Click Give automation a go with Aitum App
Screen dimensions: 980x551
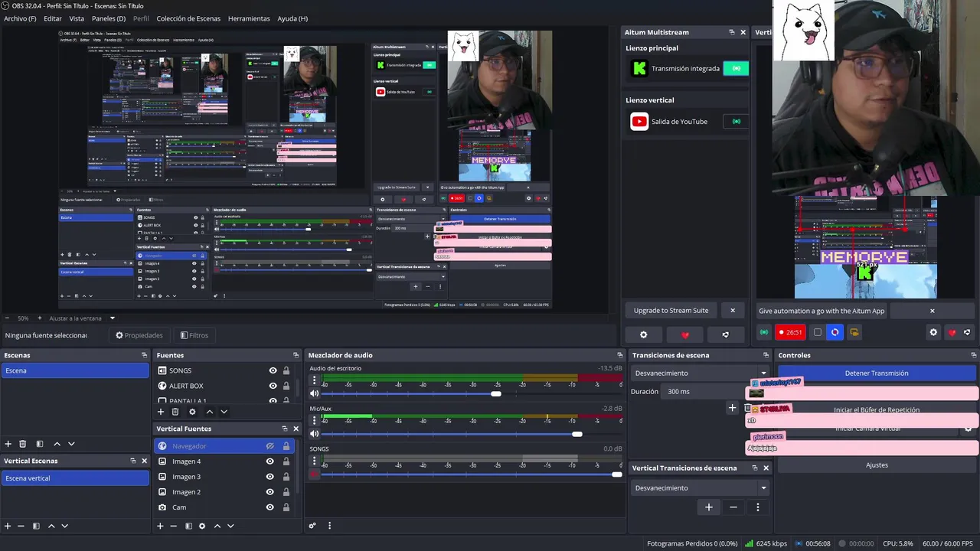coord(822,311)
